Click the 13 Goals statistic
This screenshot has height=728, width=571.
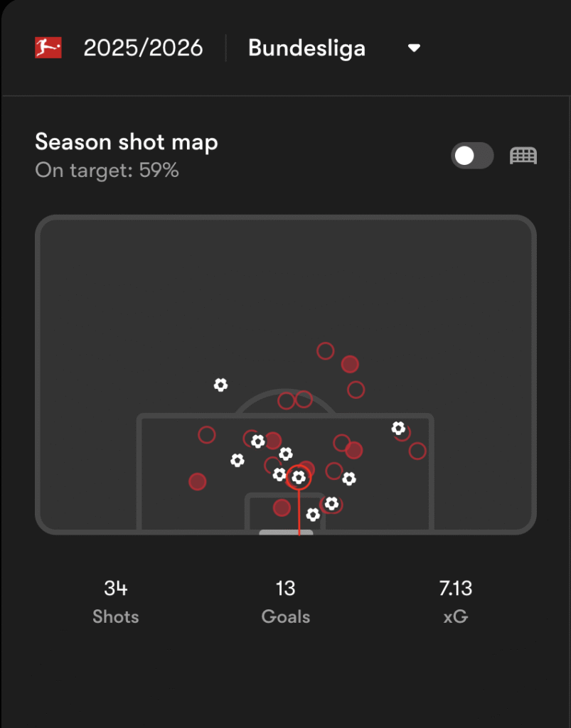coord(285,601)
